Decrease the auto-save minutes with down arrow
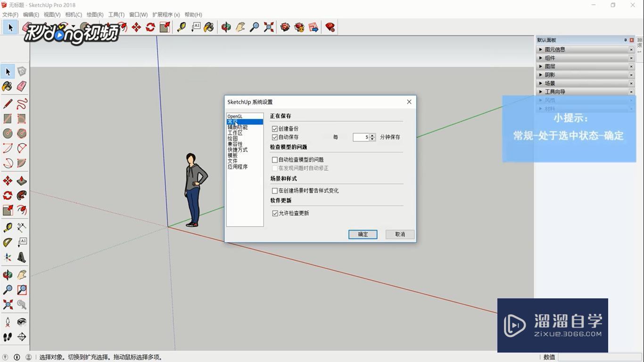Image resolution: width=644 pixels, height=362 pixels. (372, 139)
